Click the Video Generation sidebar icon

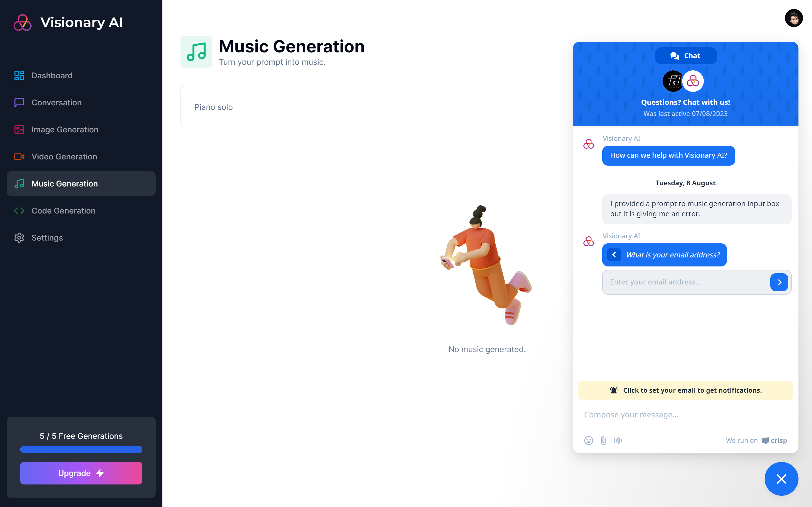click(x=19, y=156)
